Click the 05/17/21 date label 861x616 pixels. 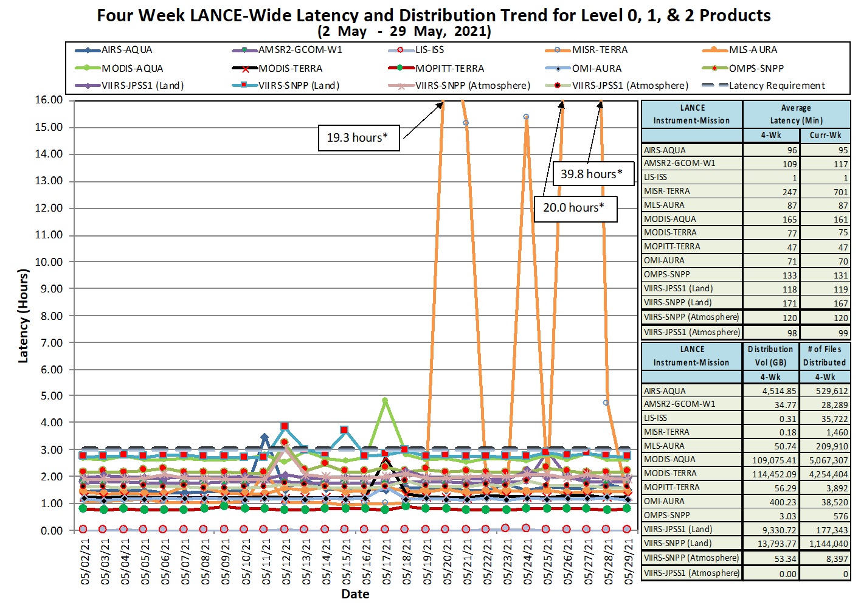pyautogui.click(x=387, y=561)
